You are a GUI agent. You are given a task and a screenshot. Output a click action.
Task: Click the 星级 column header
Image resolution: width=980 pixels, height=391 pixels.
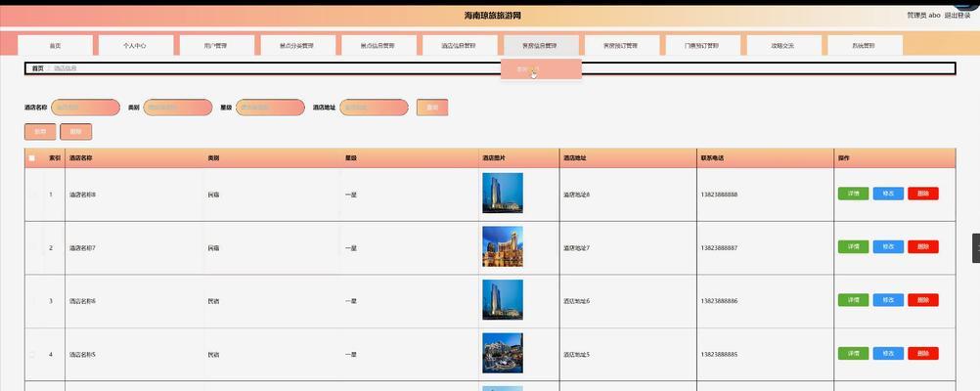coord(350,158)
